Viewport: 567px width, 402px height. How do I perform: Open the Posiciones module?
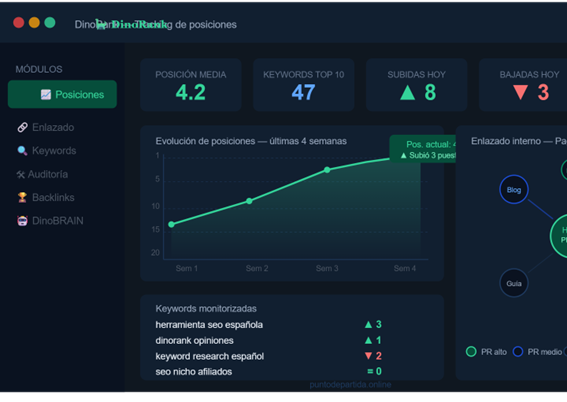click(x=62, y=94)
